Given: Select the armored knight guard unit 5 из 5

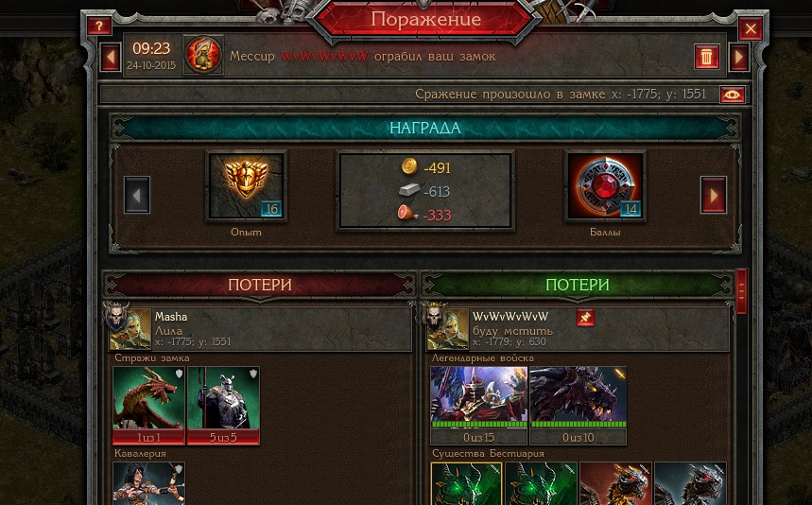Looking at the screenshot, I should point(223,406).
